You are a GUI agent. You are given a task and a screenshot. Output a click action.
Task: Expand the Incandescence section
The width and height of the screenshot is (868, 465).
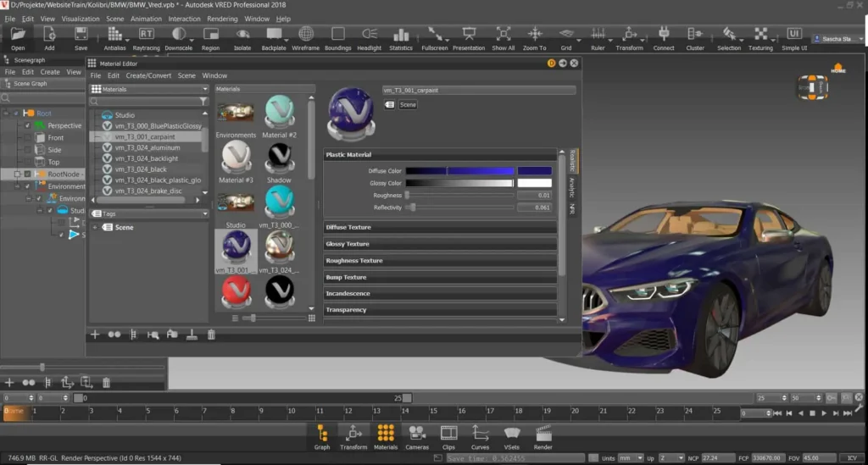click(x=440, y=294)
